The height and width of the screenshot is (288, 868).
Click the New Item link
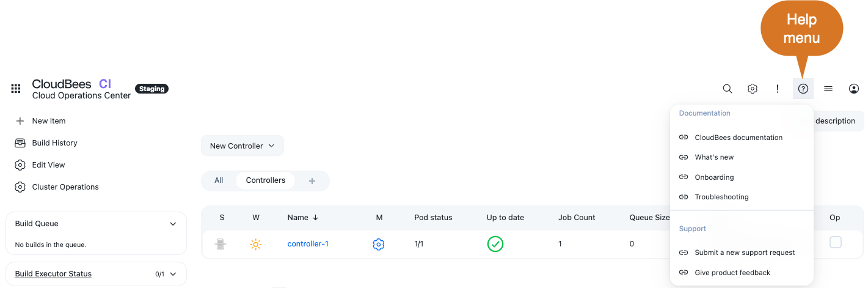(49, 121)
